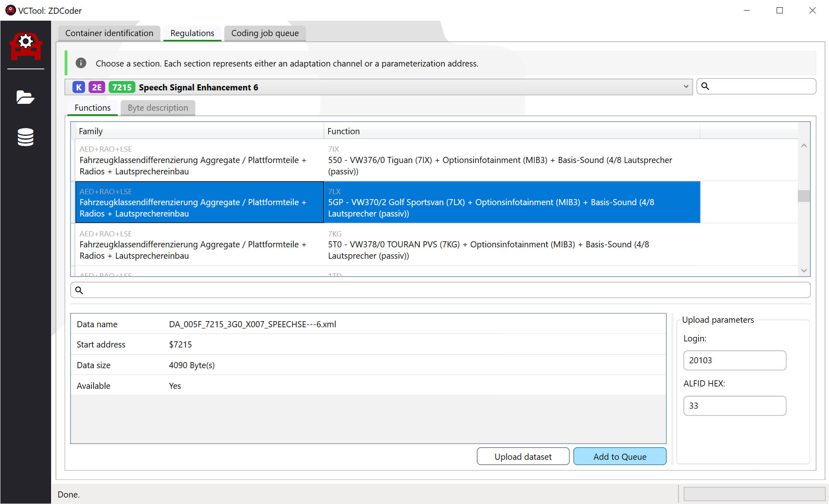Expand the Speech Signal Enhancement 6 dropdown
Screen dimensions: 829x504
685,87
